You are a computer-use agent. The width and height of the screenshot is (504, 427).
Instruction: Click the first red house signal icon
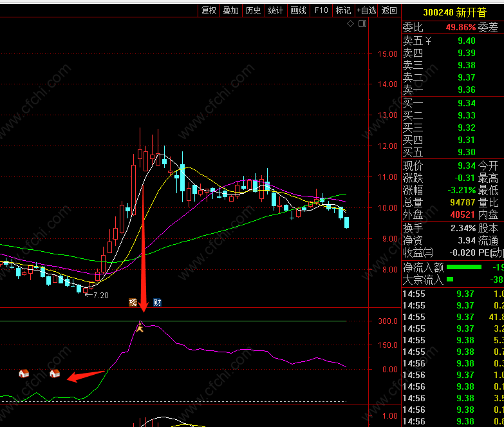(24, 374)
